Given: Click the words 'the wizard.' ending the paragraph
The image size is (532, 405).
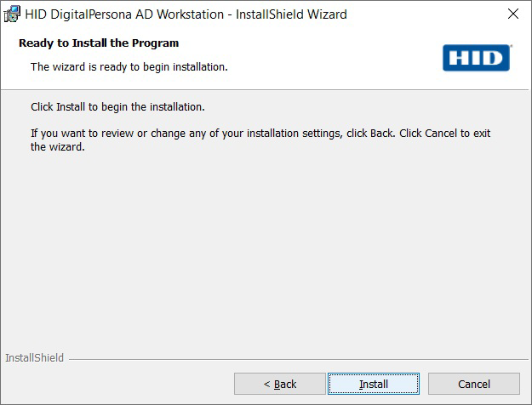Looking at the screenshot, I should [x=58, y=146].
